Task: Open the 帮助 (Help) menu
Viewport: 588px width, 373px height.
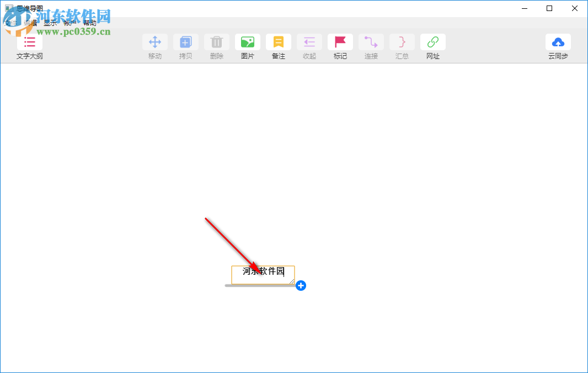Action: (89, 23)
